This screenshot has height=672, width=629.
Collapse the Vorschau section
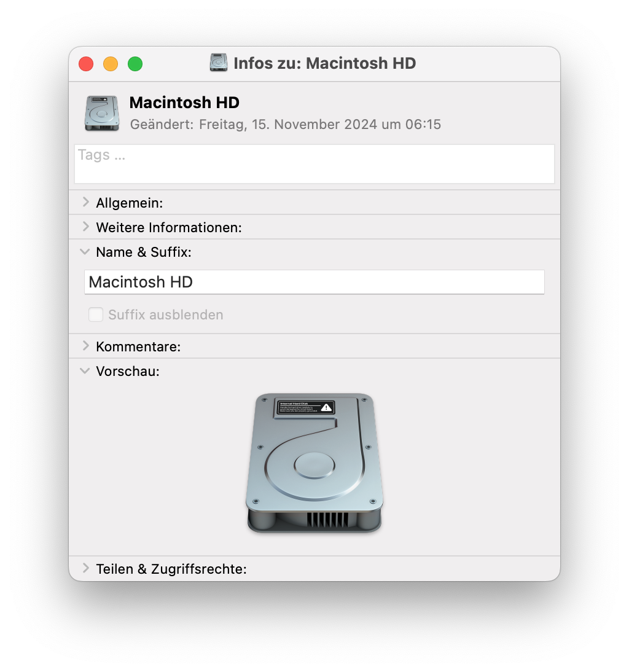point(85,371)
